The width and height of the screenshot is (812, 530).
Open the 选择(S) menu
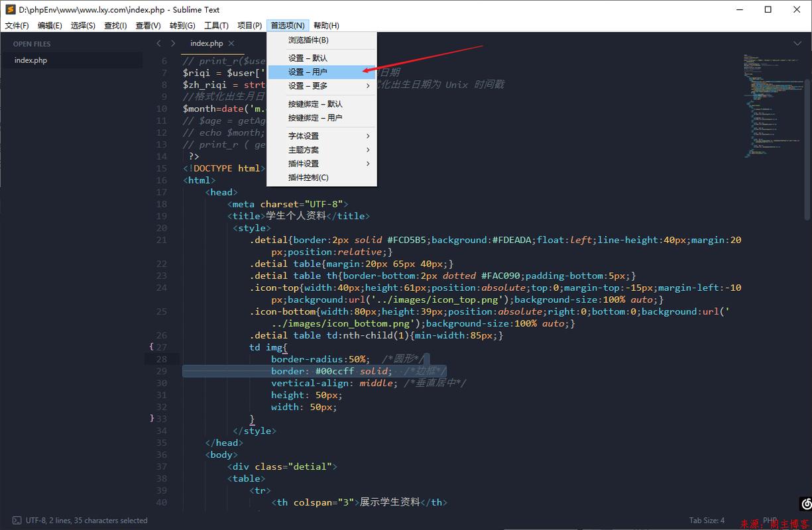83,25
